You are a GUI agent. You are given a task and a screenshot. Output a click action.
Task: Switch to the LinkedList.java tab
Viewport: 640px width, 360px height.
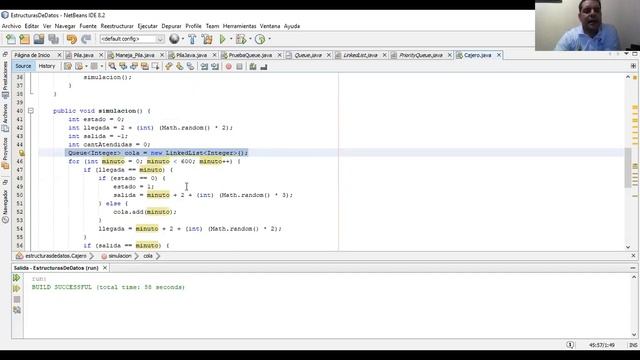[360, 55]
